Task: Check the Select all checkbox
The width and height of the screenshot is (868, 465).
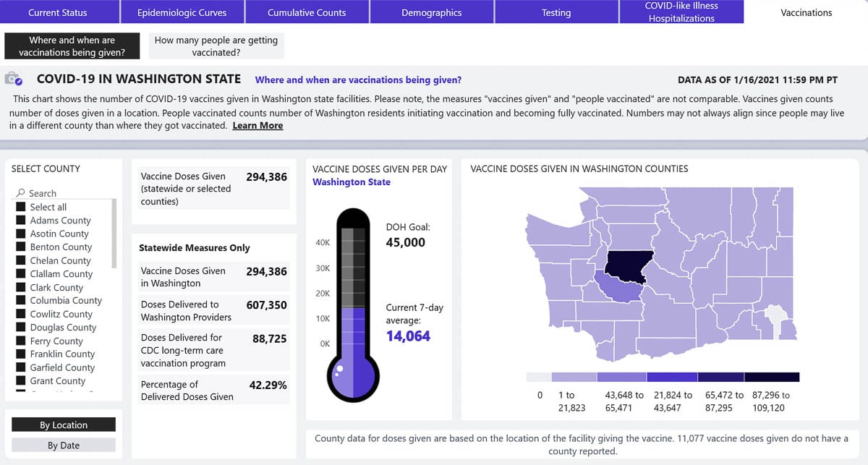Action: point(21,207)
